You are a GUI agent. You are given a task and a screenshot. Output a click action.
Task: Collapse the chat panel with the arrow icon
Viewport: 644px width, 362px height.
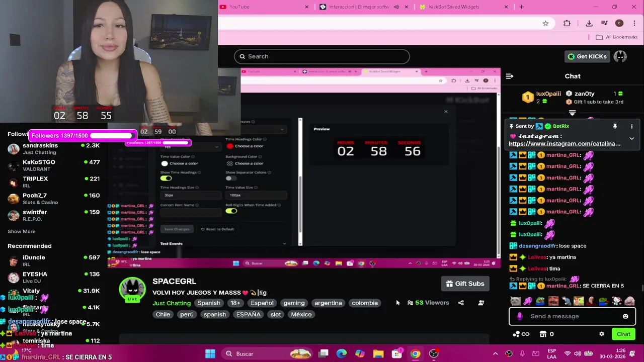coord(510,76)
